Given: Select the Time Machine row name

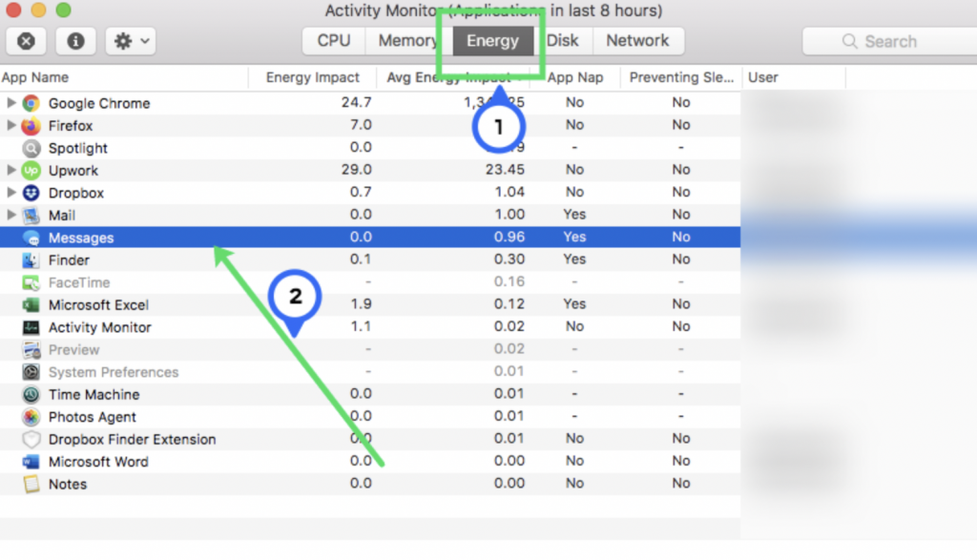Looking at the screenshot, I should [94, 395].
